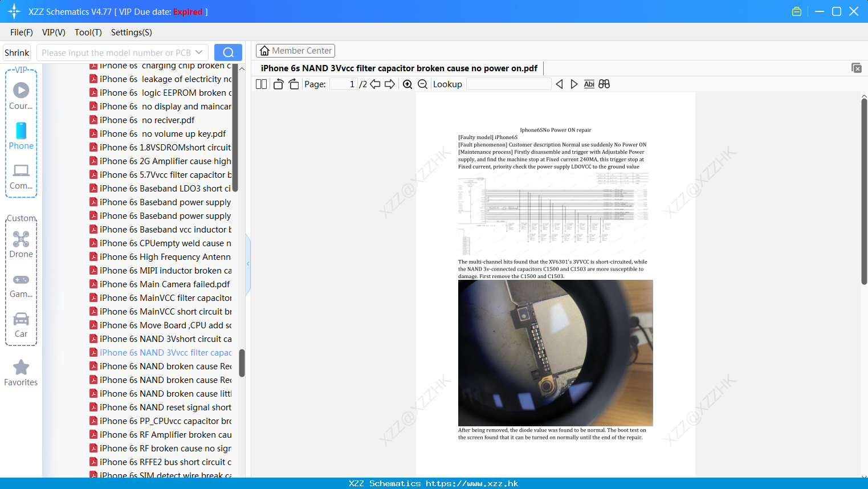The image size is (868, 489).
Task: Open the Tool(T) menu
Action: coord(88,32)
